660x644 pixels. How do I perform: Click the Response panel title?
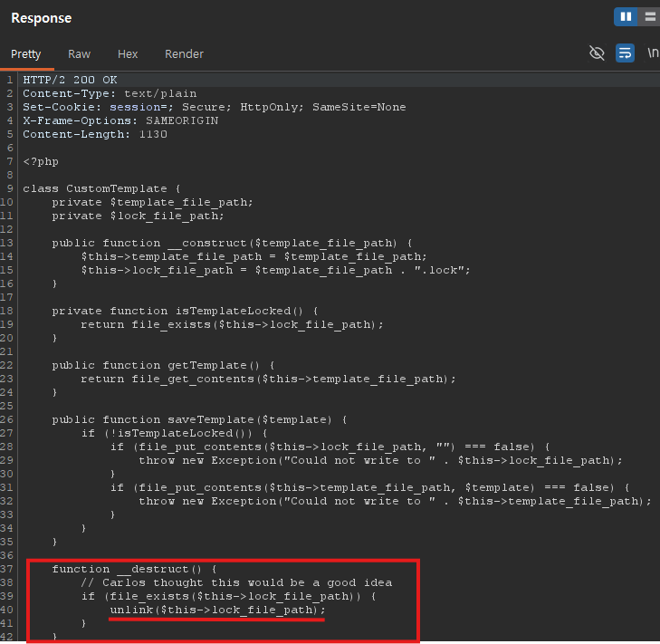(x=42, y=18)
